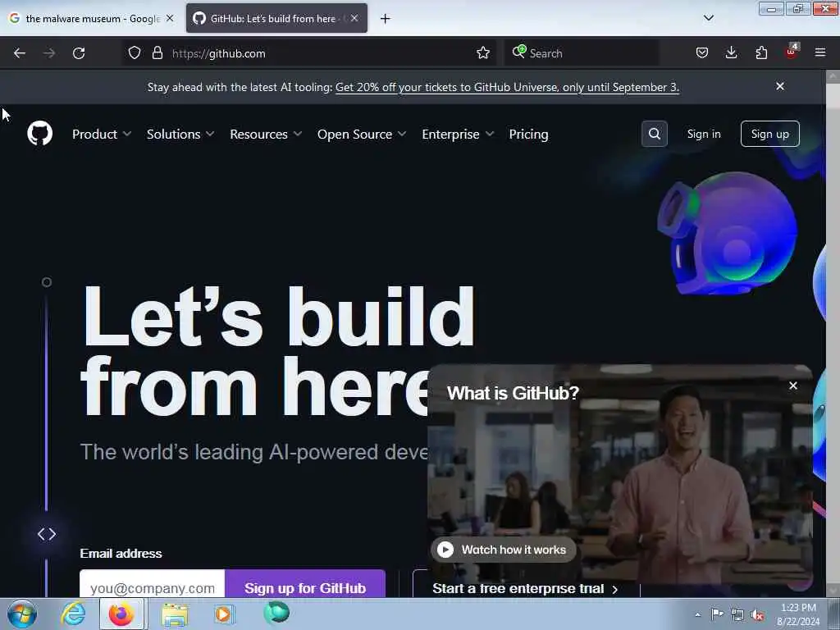Close the malware museum Google tab
Screen dimensions: 840x630
pyautogui.click(x=170, y=18)
